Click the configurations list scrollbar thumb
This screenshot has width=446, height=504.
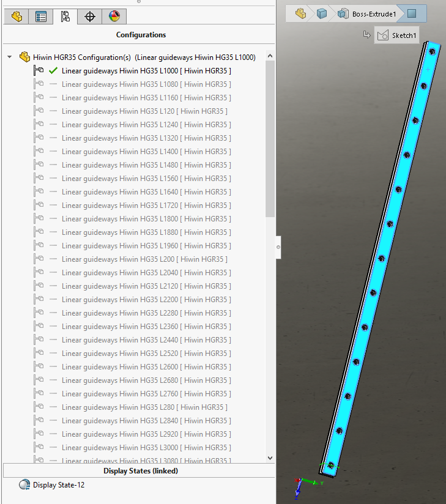(x=270, y=139)
